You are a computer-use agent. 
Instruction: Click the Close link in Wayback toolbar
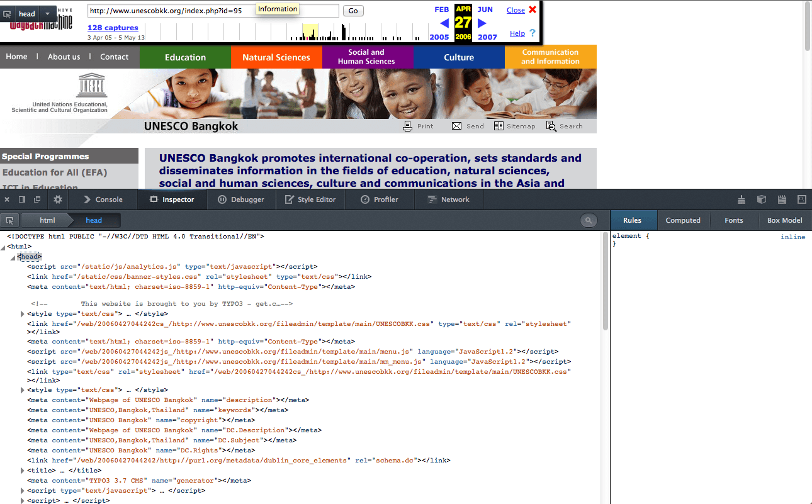tap(516, 9)
